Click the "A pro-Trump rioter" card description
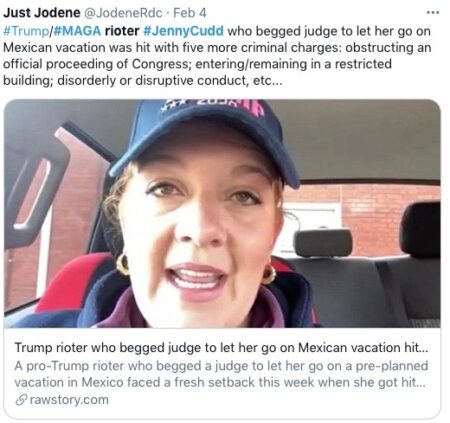Image resolution: width=450 pixels, height=423 pixels. 221,374
